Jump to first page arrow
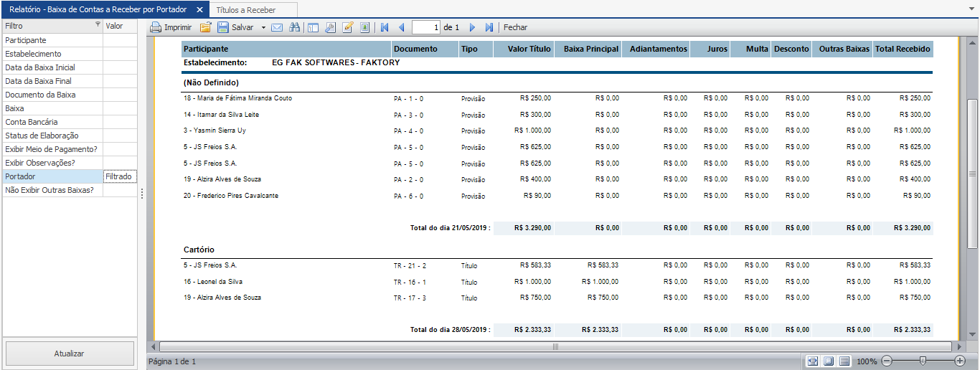This screenshot has width=980, height=370. tap(385, 27)
